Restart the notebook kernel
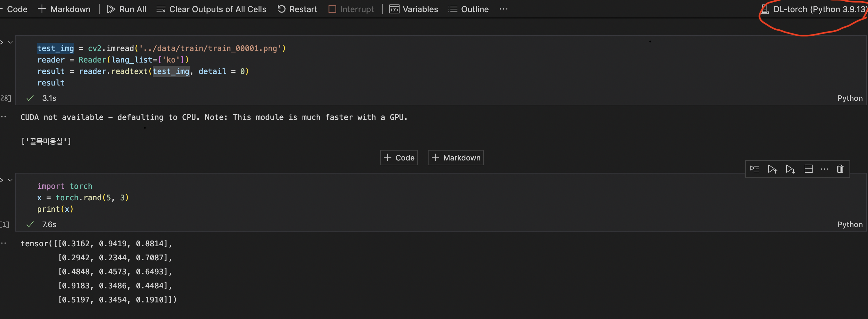Viewport: 868px width, 319px height. [x=297, y=9]
